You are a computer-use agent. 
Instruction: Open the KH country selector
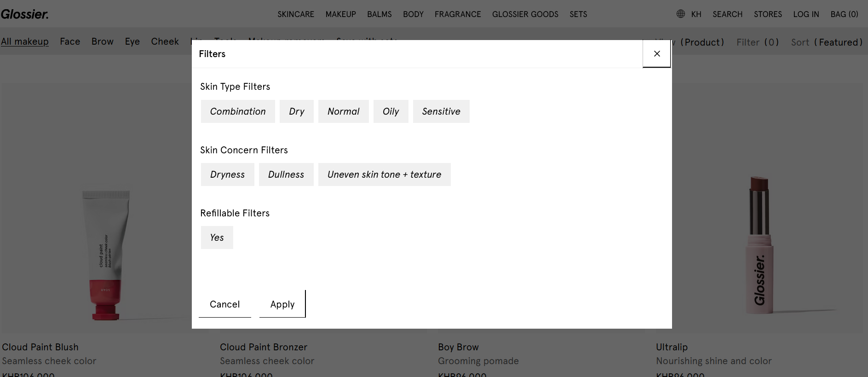(696, 14)
